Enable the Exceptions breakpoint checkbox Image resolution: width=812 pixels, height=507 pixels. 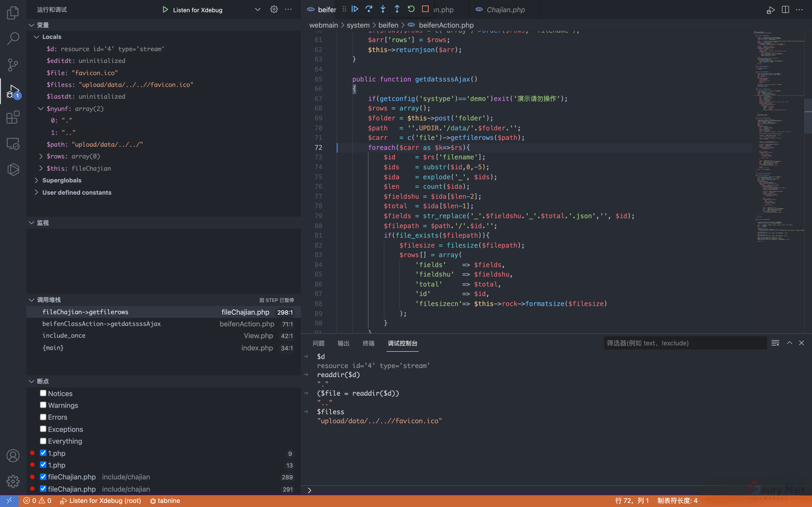tap(43, 429)
